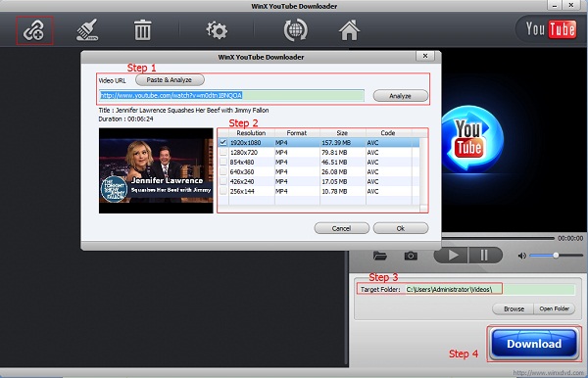Open Settings gear icon in toolbar
The width and height of the screenshot is (588, 378).
[x=217, y=30]
